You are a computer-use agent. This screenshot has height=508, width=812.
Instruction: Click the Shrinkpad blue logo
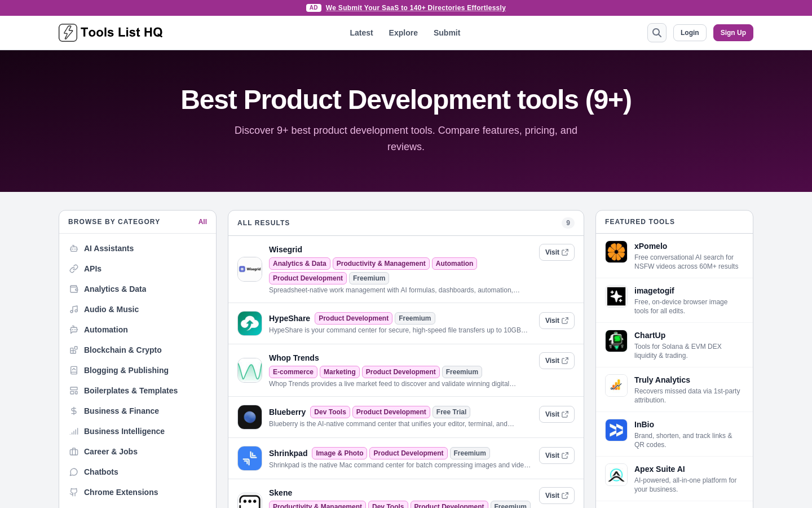(x=250, y=458)
